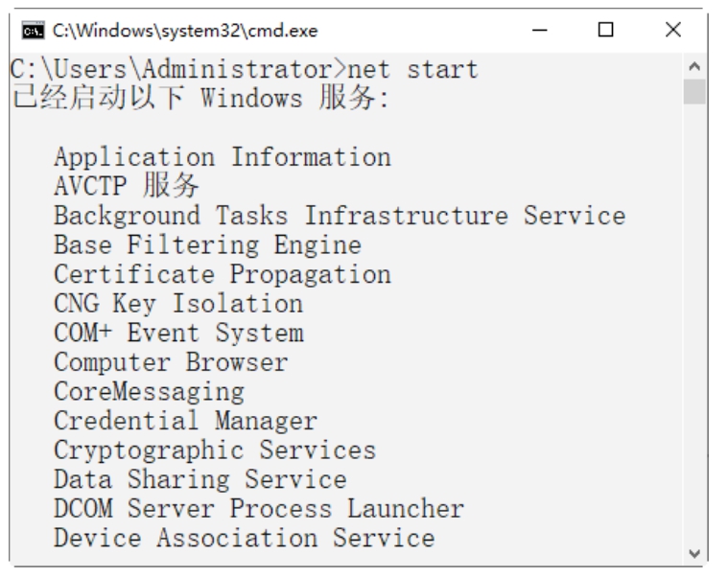Screen dimensions: 728x577
Task: Click the 'COM+ Event System' line
Action: click(178, 334)
